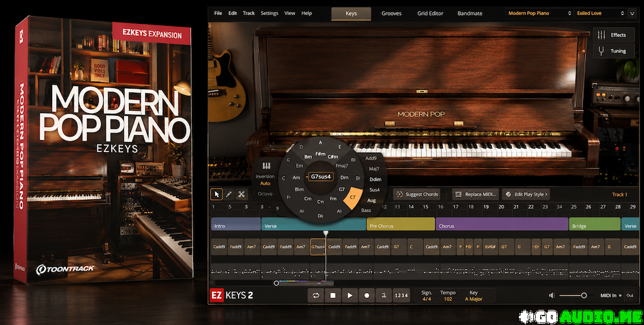This screenshot has width=644, height=325.
Task: Open the Track menu
Action: pyautogui.click(x=248, y=13)
